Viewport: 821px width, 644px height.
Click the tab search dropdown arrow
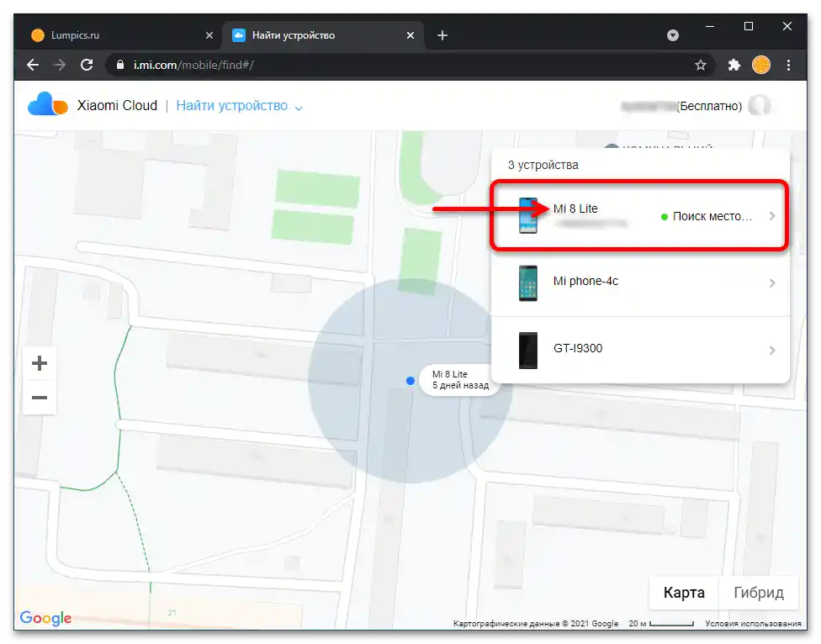pyautogui.click(x=673, y=35)
